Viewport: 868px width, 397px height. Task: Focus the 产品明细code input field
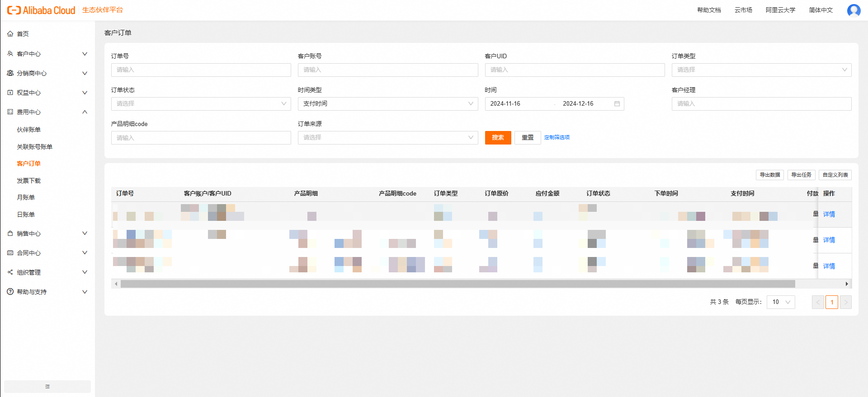click(x=201, y=138)
